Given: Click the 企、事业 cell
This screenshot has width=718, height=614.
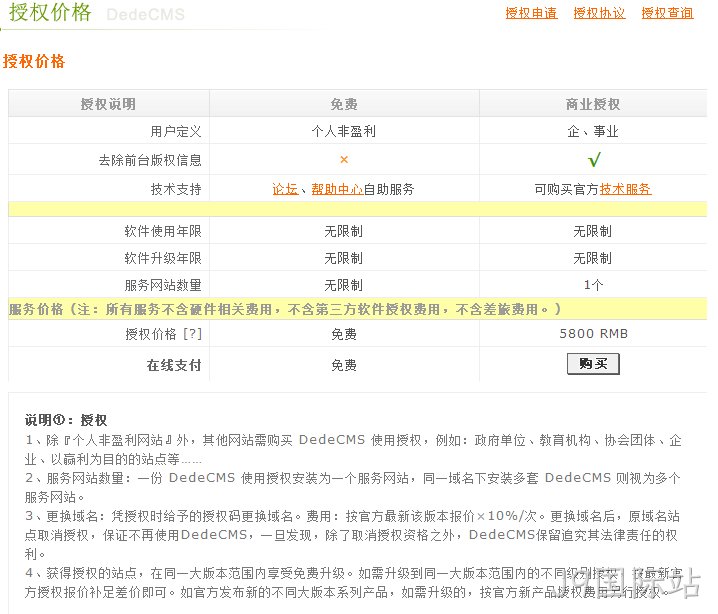Looking at the screenshot, I should click(x=593, y=131).
